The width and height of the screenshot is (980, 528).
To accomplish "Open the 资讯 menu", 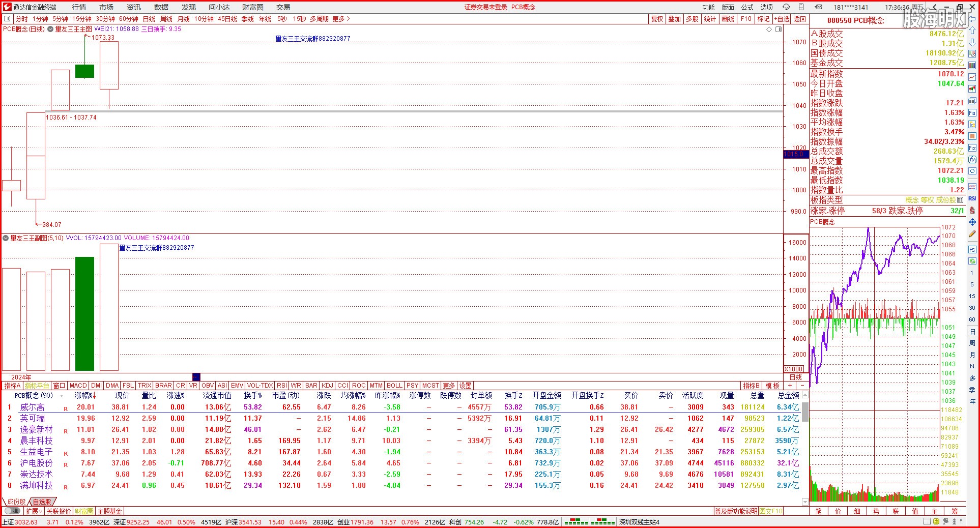I will (134, 7).
